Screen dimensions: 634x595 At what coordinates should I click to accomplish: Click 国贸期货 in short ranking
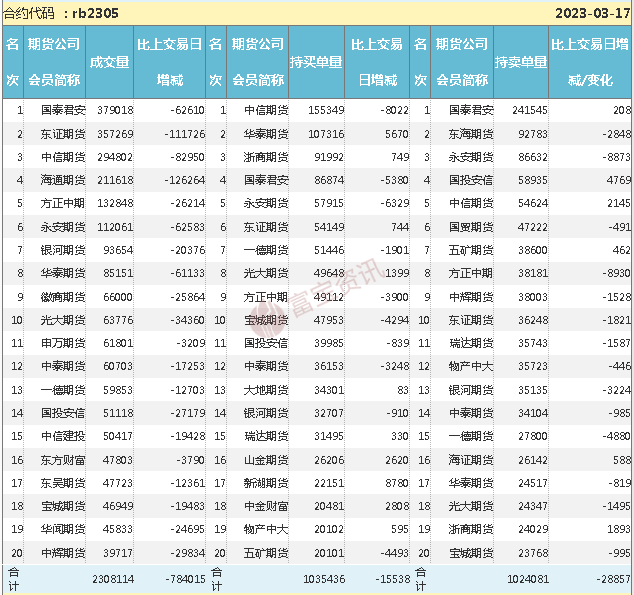tap(471, 227)
